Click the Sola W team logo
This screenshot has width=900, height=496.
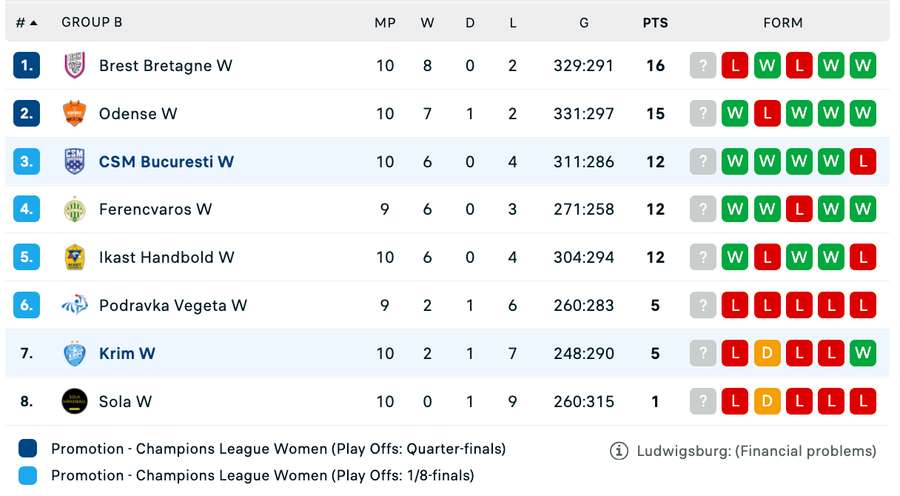point(74,402)
